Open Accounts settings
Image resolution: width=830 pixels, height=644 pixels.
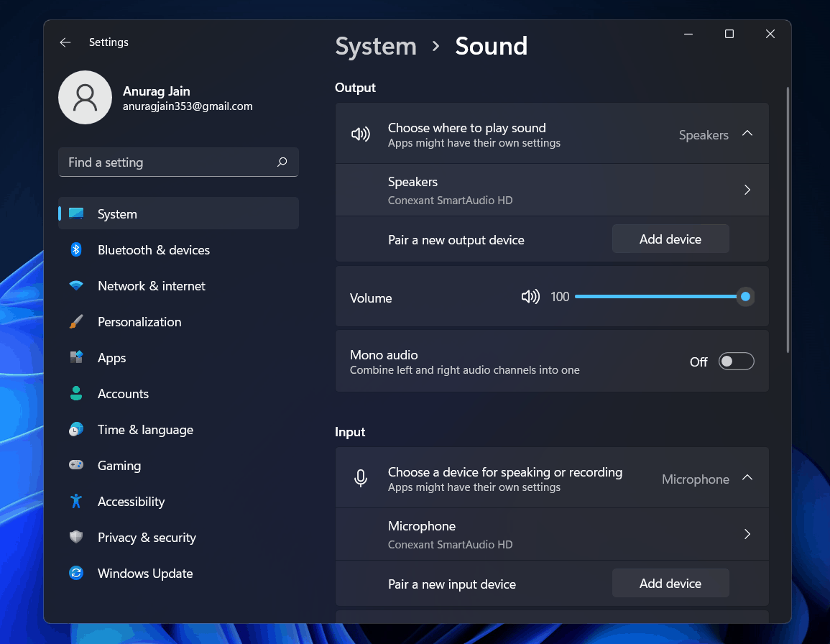178,393
